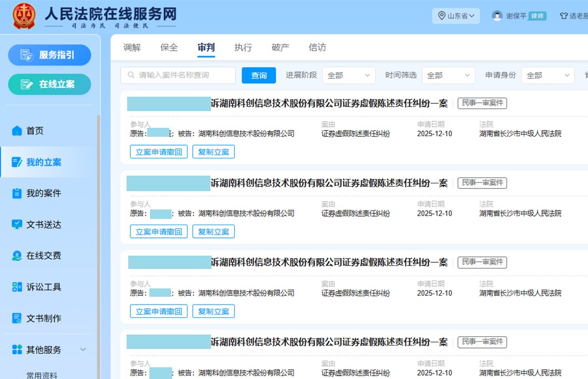The image size is (588, 379).
Task: Expand the 其他服务 chevron
Action: (83, 350)
